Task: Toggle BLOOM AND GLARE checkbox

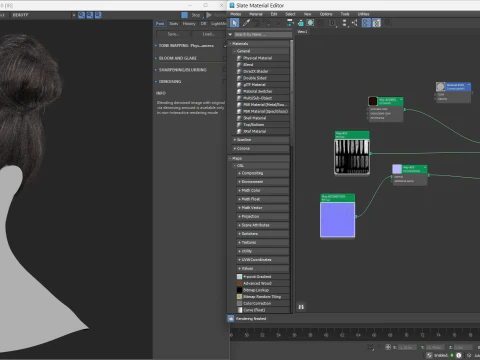Action: [225, 58]
